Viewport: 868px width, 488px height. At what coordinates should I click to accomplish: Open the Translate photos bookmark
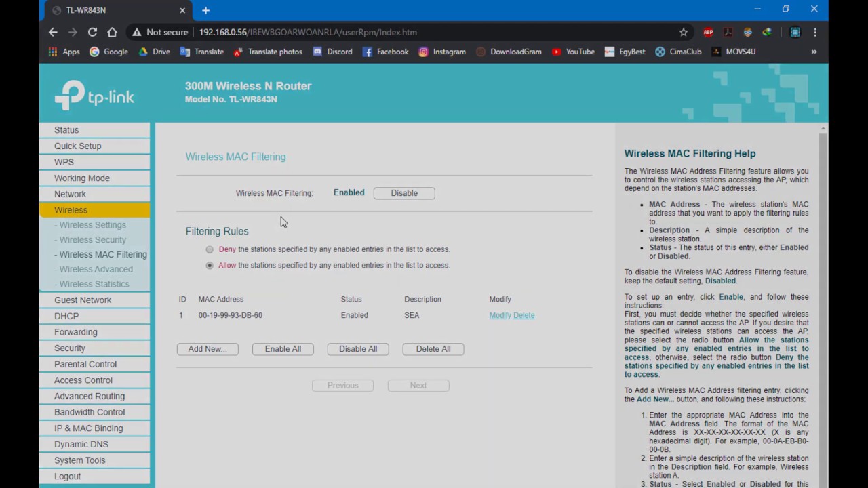coord(268,52)
